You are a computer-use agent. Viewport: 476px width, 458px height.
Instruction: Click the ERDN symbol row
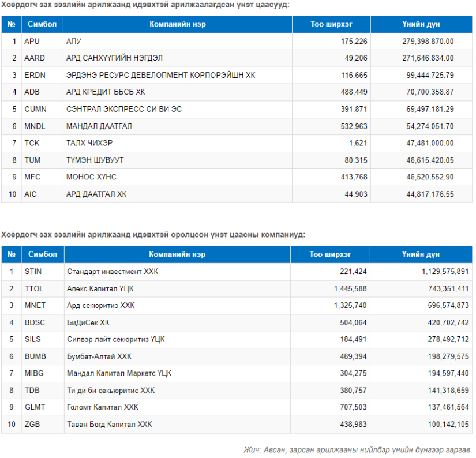tap(237, 75)
